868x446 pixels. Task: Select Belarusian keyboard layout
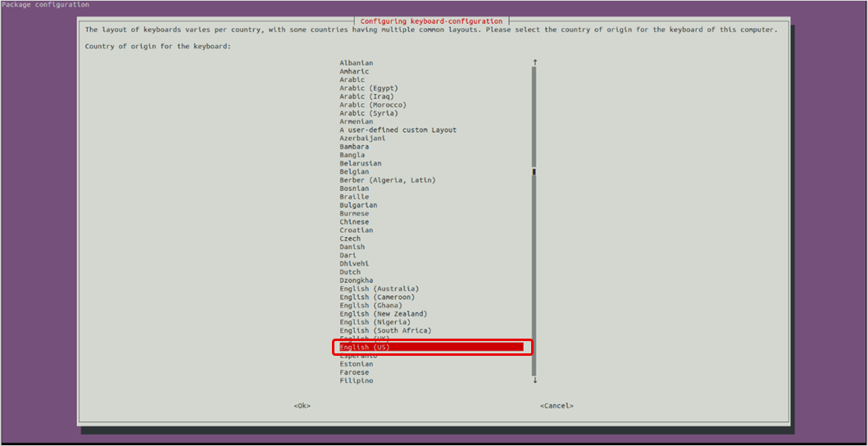point(361,163)
